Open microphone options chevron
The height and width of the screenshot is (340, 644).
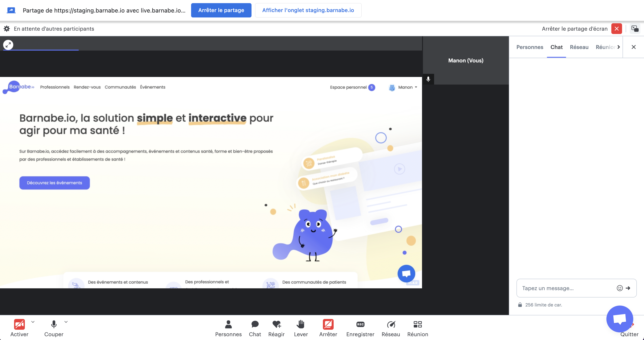pos(66,322)
